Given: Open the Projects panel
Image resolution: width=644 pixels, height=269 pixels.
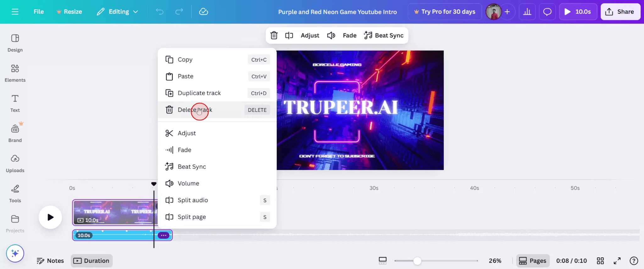Looking at the screenshot, I should tap(15, 224).
